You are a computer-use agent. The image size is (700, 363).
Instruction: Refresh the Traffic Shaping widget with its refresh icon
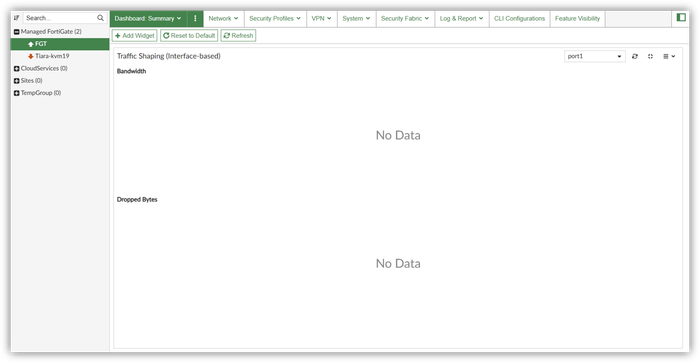coord(635,56)
